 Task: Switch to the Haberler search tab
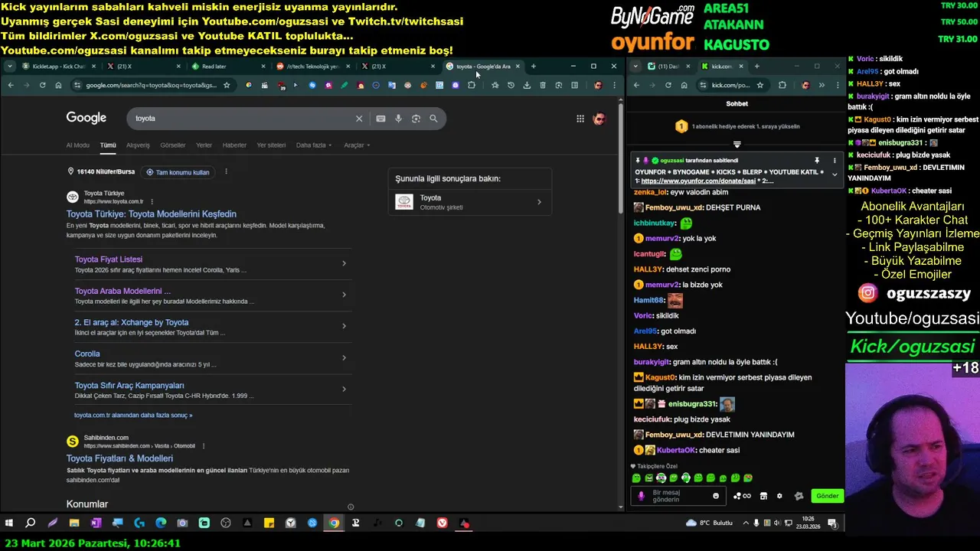tap(234, 145)
